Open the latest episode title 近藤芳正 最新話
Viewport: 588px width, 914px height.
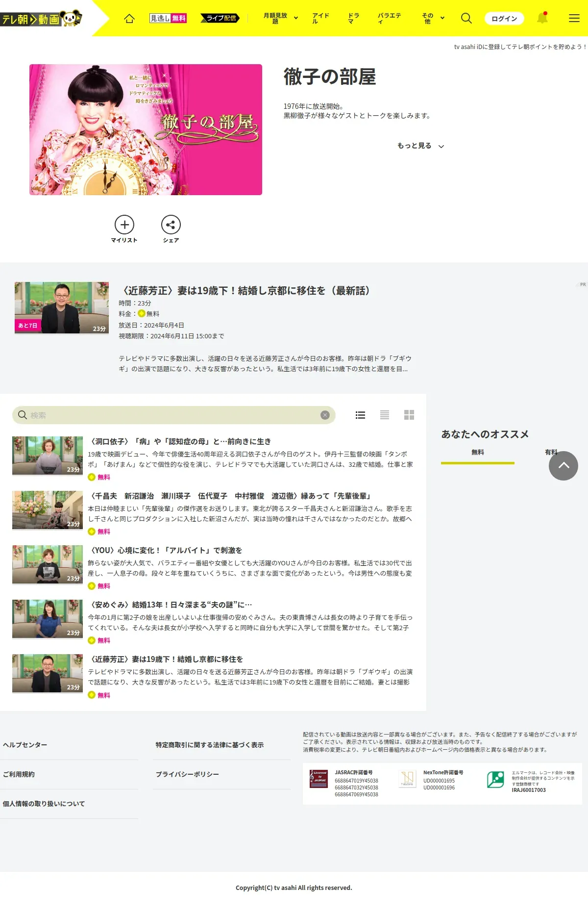[x=246, y=291]
